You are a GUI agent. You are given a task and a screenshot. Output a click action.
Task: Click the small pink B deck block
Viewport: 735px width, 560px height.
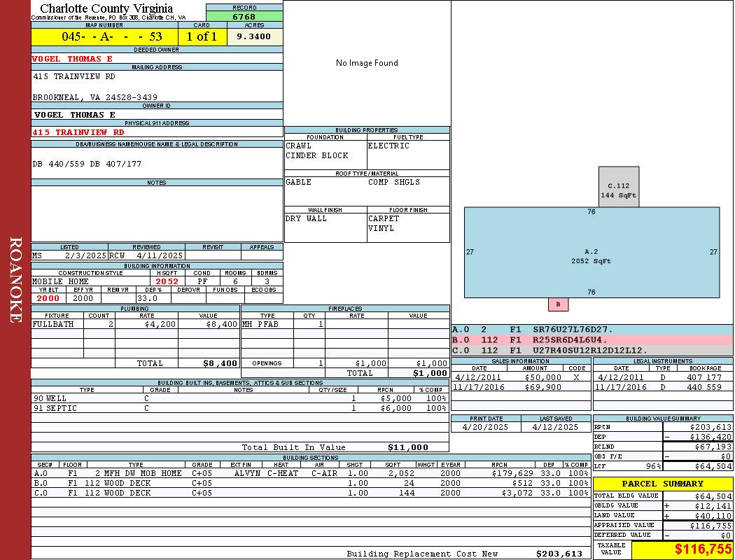tap(558, 304)
